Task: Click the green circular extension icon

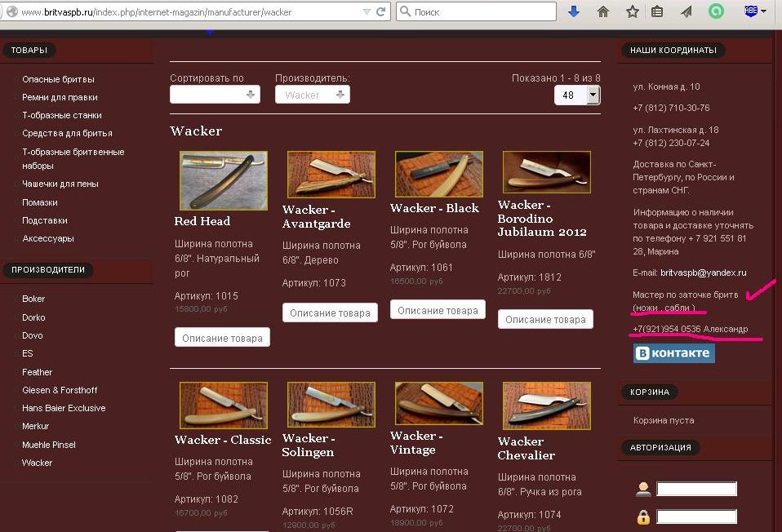Action: click(715, 12)
